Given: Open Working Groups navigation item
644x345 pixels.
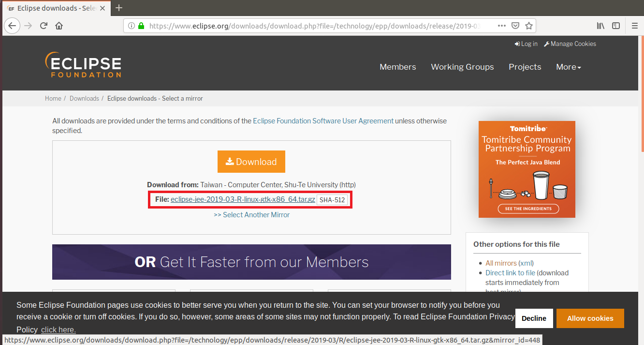Looking at the screenshot, I should pos(462,67).
